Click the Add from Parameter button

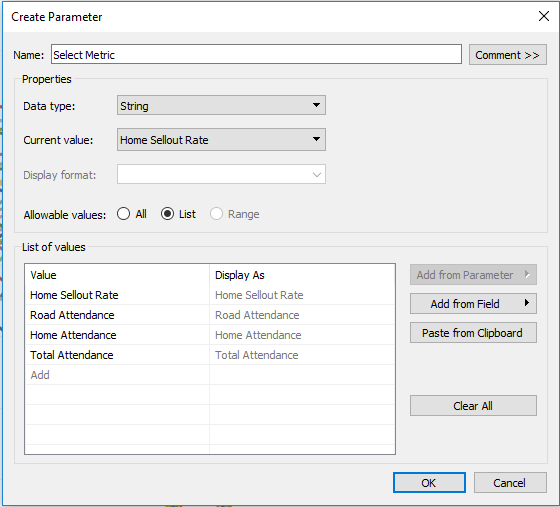pos(473,275)
